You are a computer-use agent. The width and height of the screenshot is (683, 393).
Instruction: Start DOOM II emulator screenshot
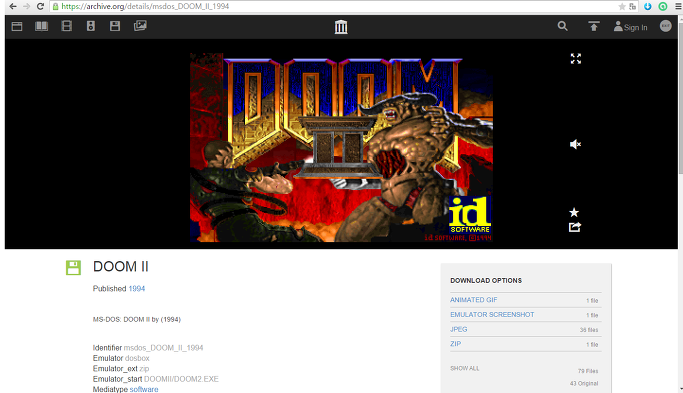click(x=341, y=147)
